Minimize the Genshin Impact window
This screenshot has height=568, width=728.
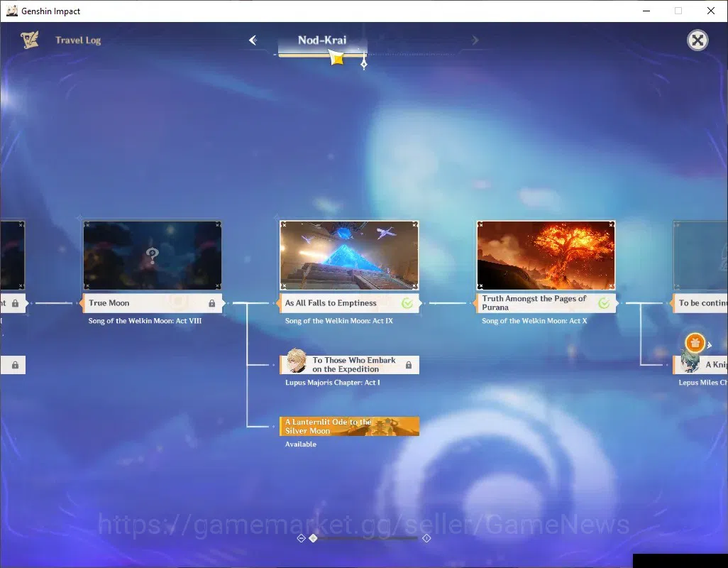pos(646,11)
